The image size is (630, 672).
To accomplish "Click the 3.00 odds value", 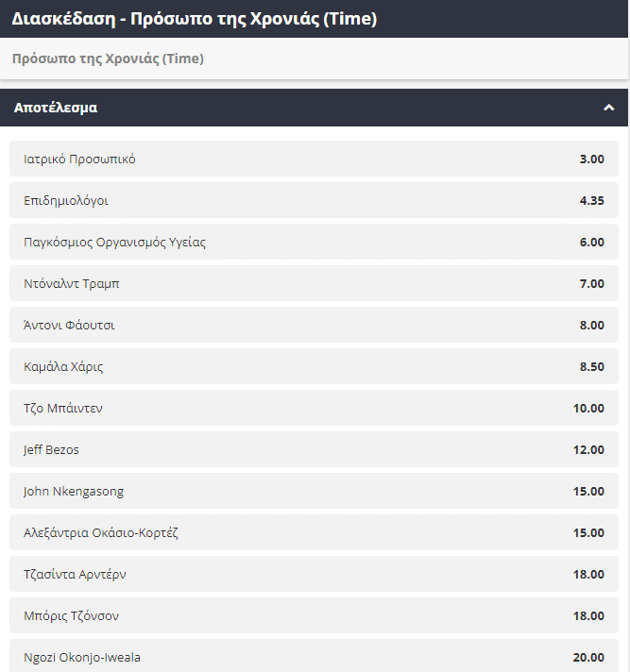I will [591, 159].
